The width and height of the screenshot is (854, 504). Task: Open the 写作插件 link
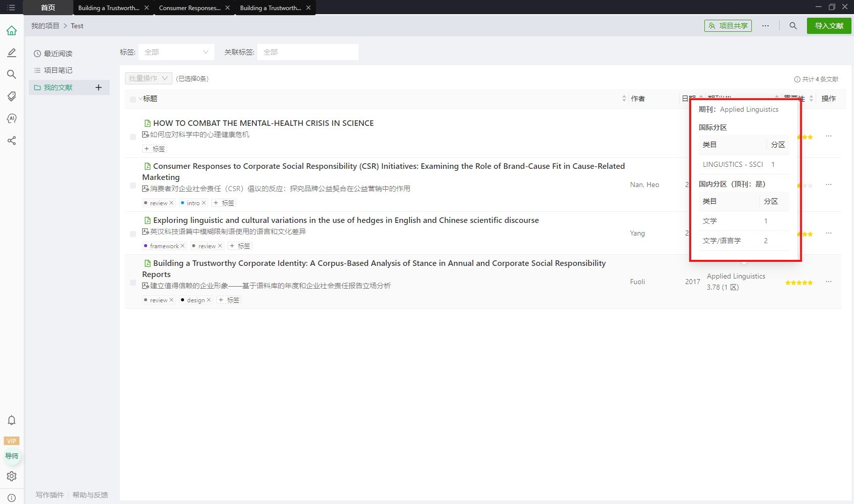tap(50, 495)
